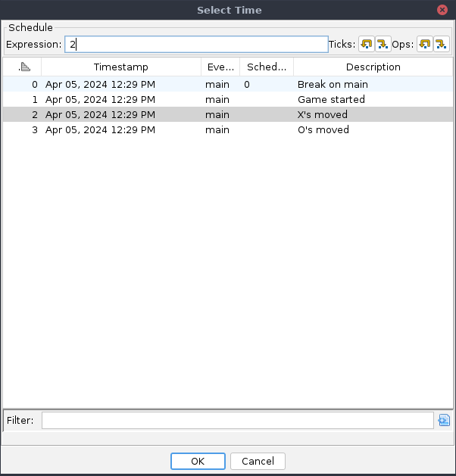Step forward one op
456x476 pixels.
(x=441, y=45)
